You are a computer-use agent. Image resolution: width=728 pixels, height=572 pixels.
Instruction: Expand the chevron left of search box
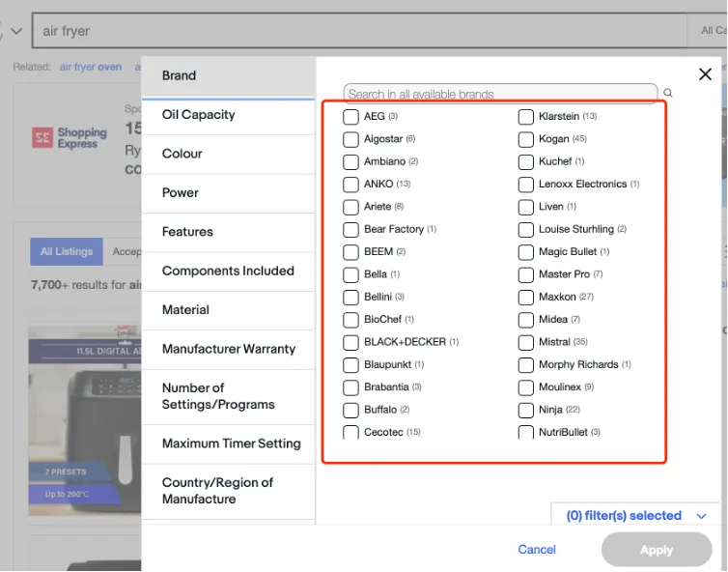pos(16,31)
